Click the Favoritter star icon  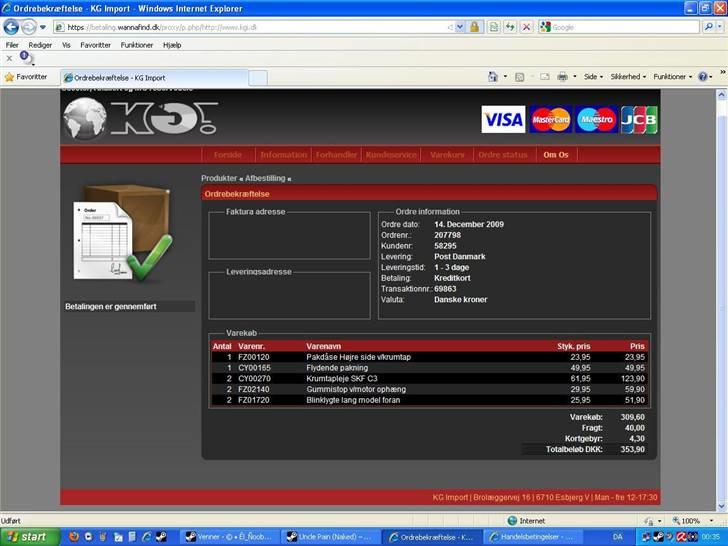10,76
